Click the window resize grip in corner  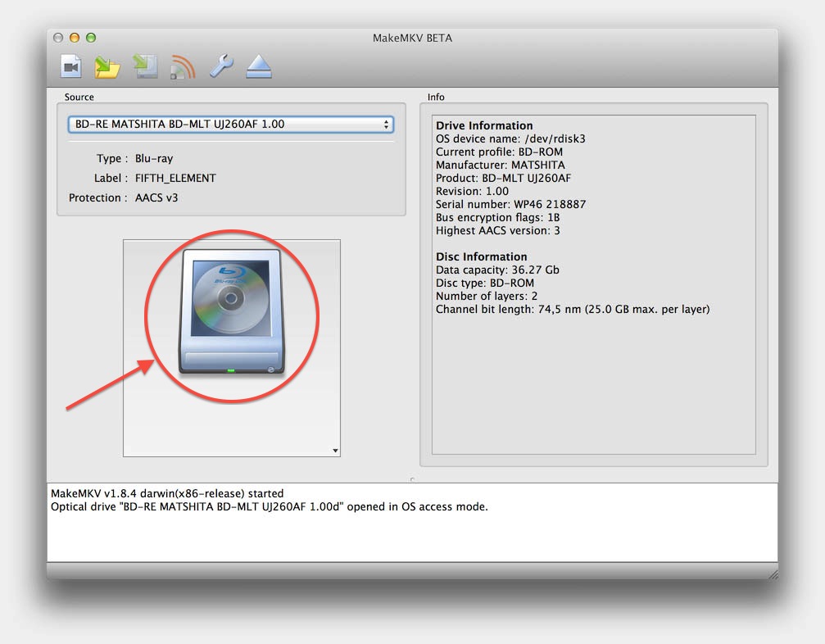pos(773,574)
